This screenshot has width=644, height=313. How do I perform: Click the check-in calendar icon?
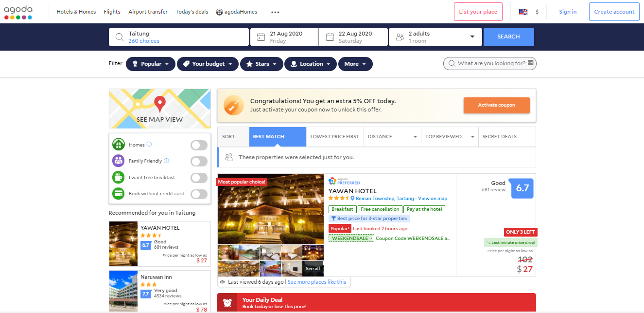(261, 37)
